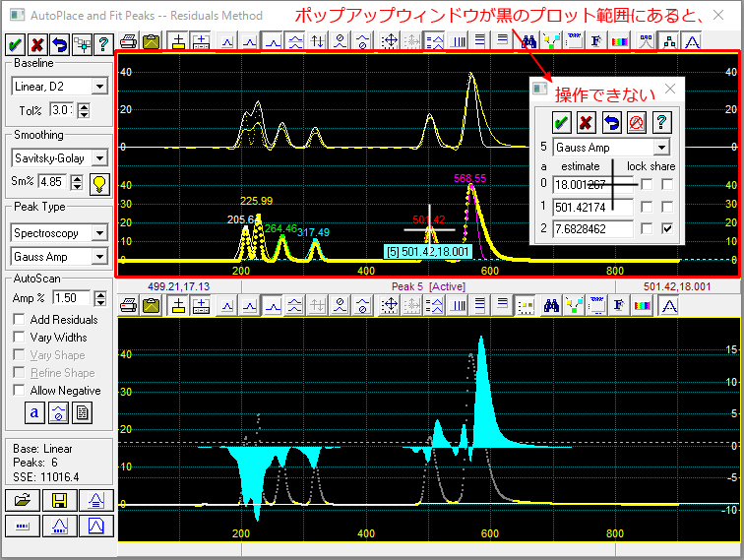Click the blue 'a' button under AutoScan
This screenshot has height=560, width=744.
[33, 413]
